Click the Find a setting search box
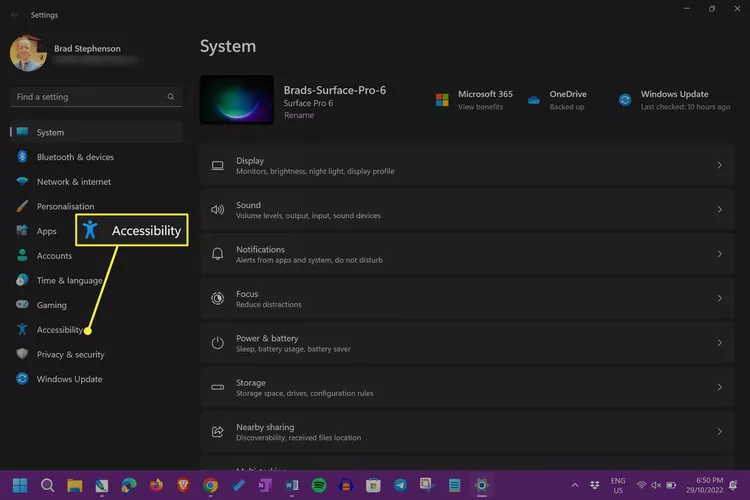 tap(96, 97)
